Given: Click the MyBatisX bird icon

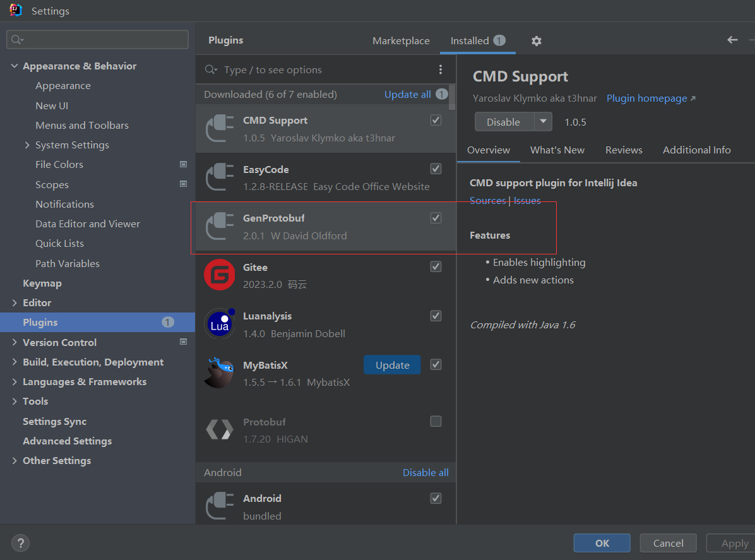Looking at the screenshot, I should point(220,372).
